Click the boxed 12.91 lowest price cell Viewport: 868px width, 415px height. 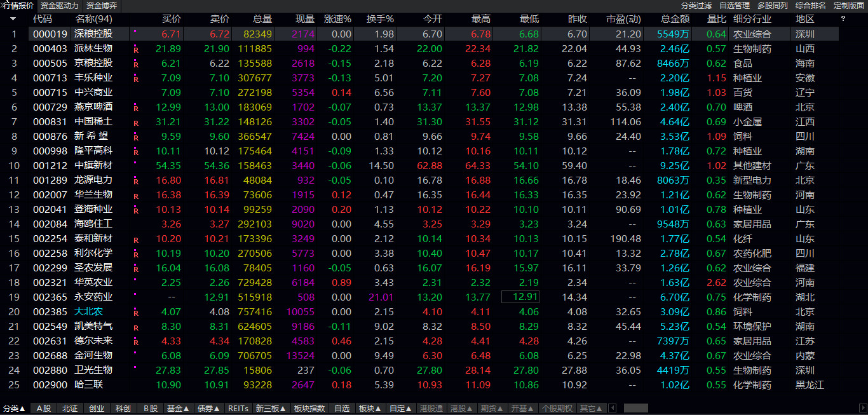pos(521,297)
